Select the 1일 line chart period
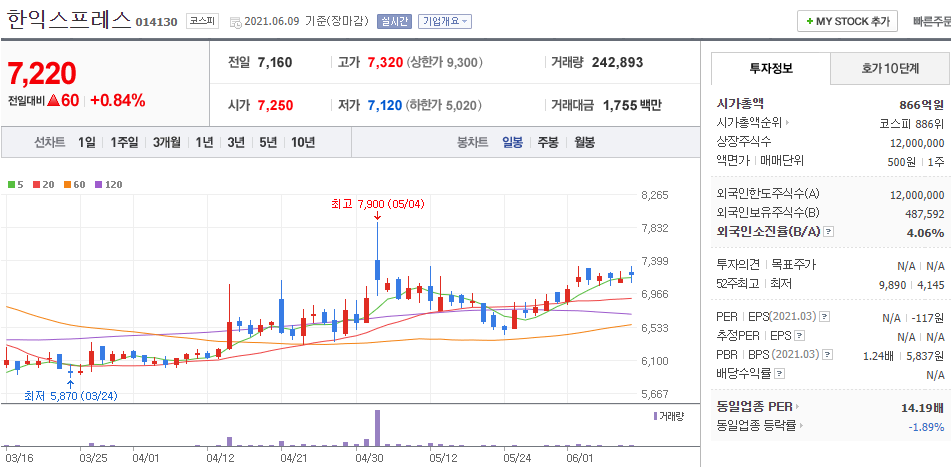 click(87, 143)
